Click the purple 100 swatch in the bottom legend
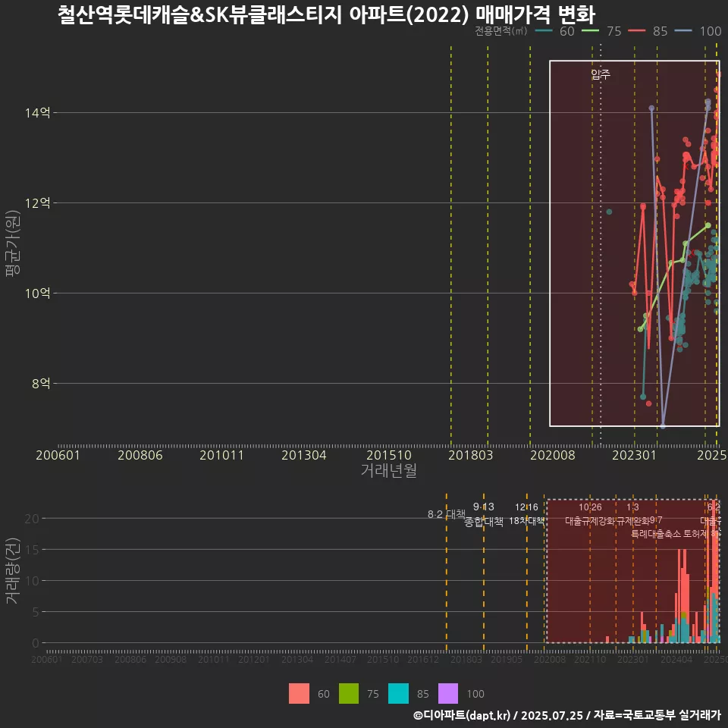The image size is (728, 728). (448, 694)
